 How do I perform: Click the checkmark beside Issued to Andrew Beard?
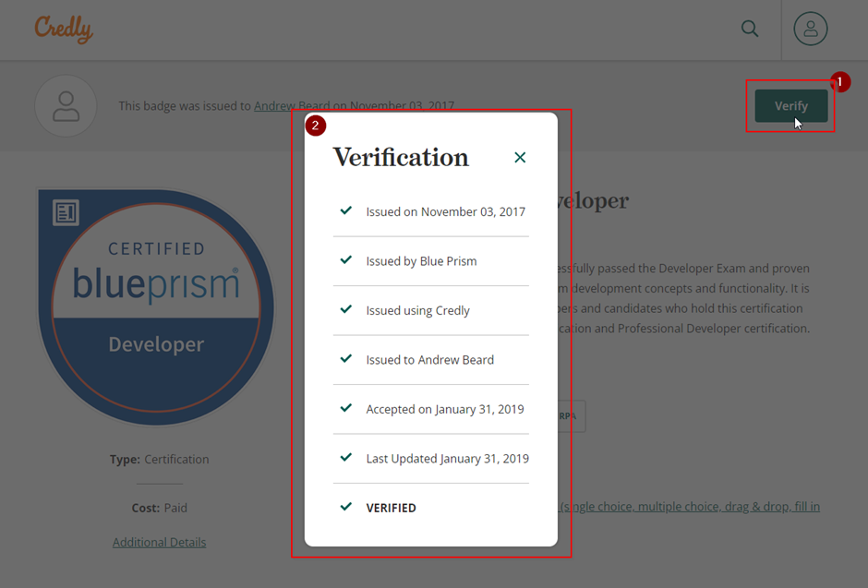click(x=346, y=358)
